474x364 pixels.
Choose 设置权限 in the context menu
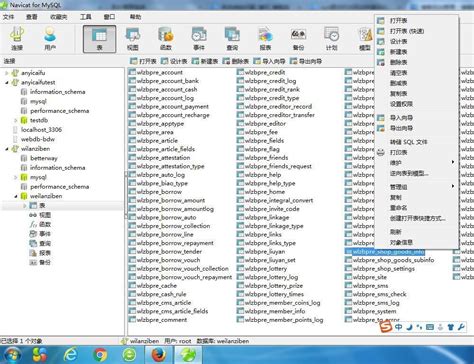click(x=417, y=104)
